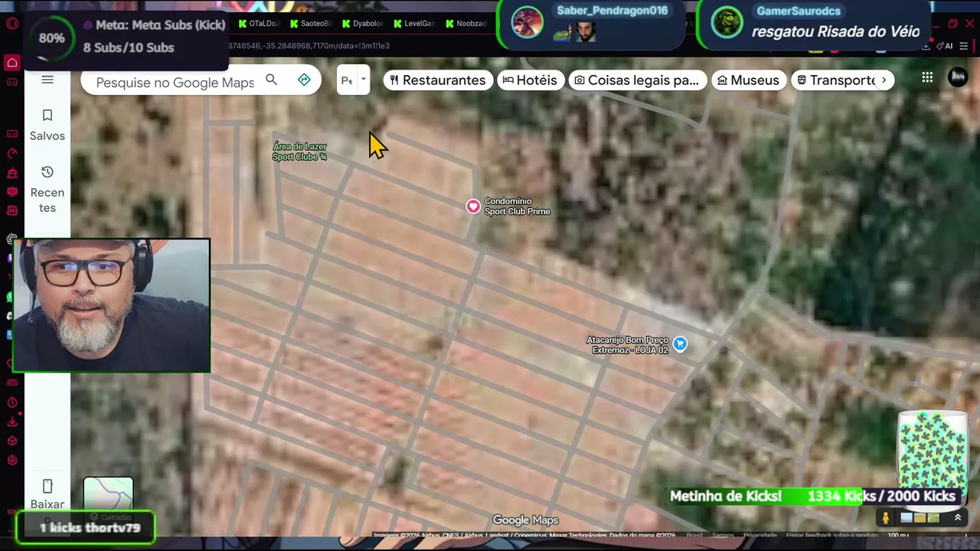
Task: Open the Opera sidebar settings gear
Action: point(12,460)
